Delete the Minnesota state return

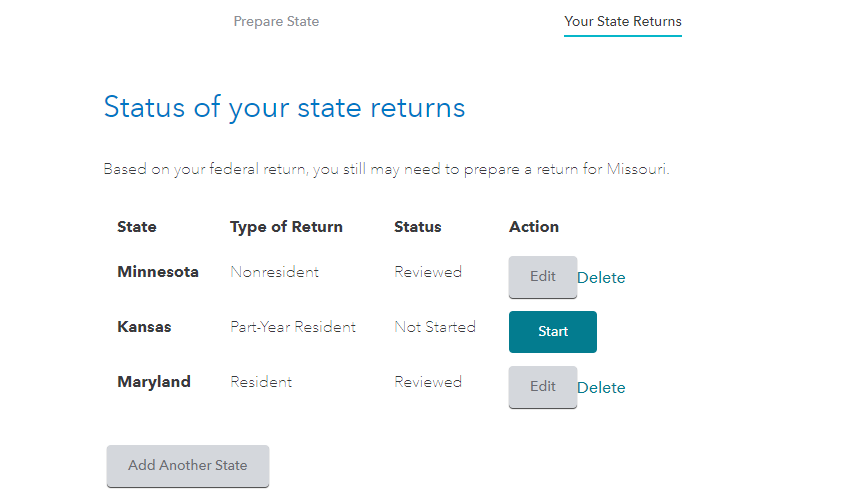(x=601, y=278)
